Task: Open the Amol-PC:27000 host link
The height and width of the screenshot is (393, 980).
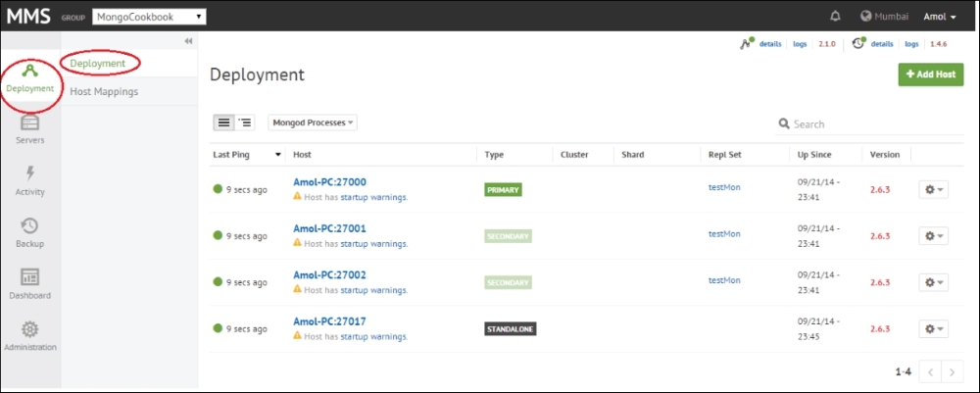Action: click(x=329, y=182)
